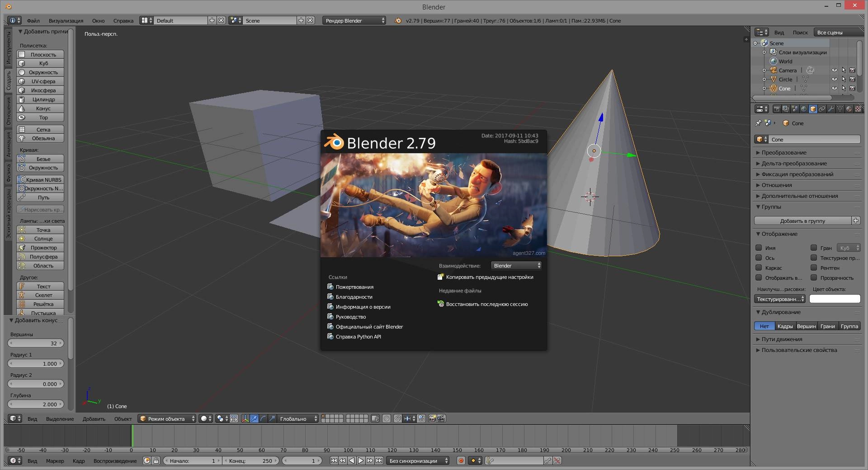Select the Кадры duplication option
The image size is (868, 470).
click(785, 326)
